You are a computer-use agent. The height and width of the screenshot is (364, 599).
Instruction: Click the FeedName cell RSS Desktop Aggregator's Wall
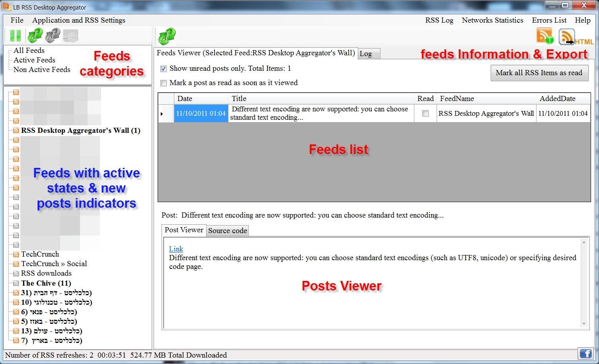click(x=486, y=113)
